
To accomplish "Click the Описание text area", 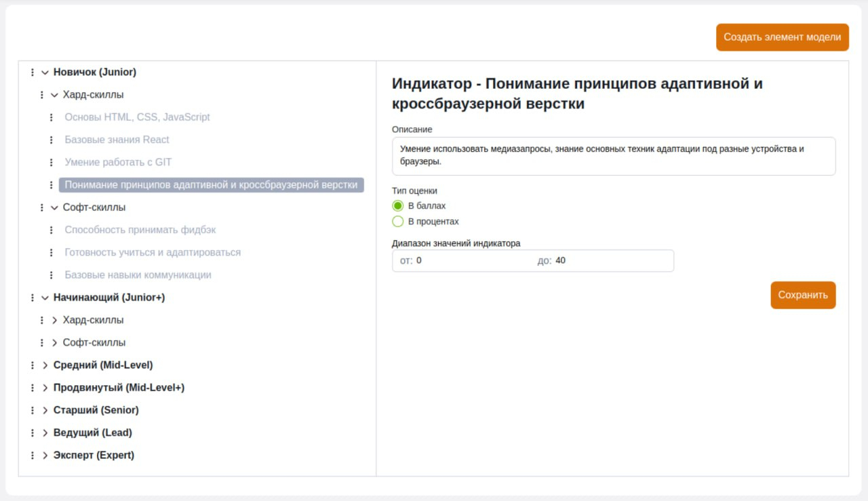I will [614, 156].
